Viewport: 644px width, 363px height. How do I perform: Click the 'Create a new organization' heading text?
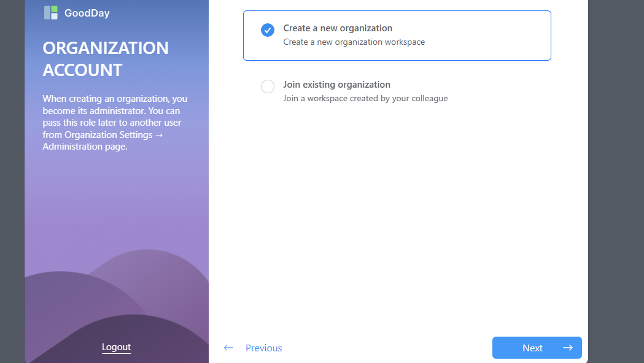click(338, 28)
